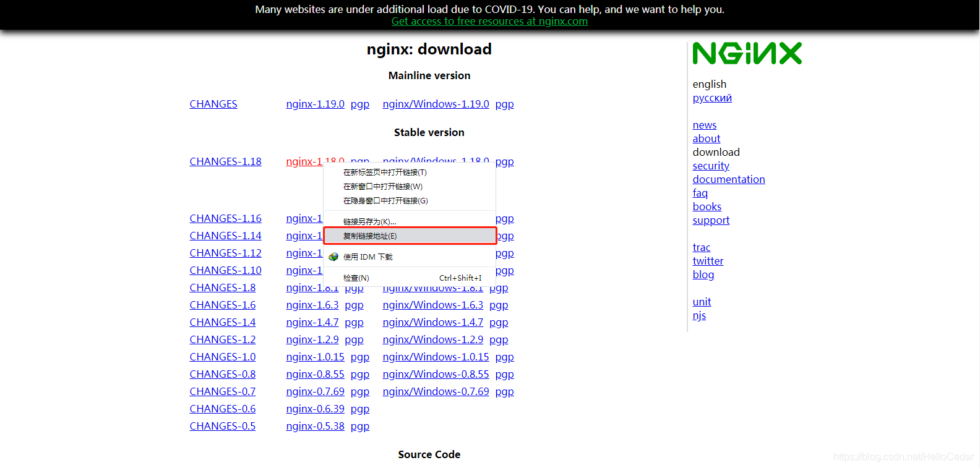Open the twitter link
980x468 pixels.
click(708, 261)
